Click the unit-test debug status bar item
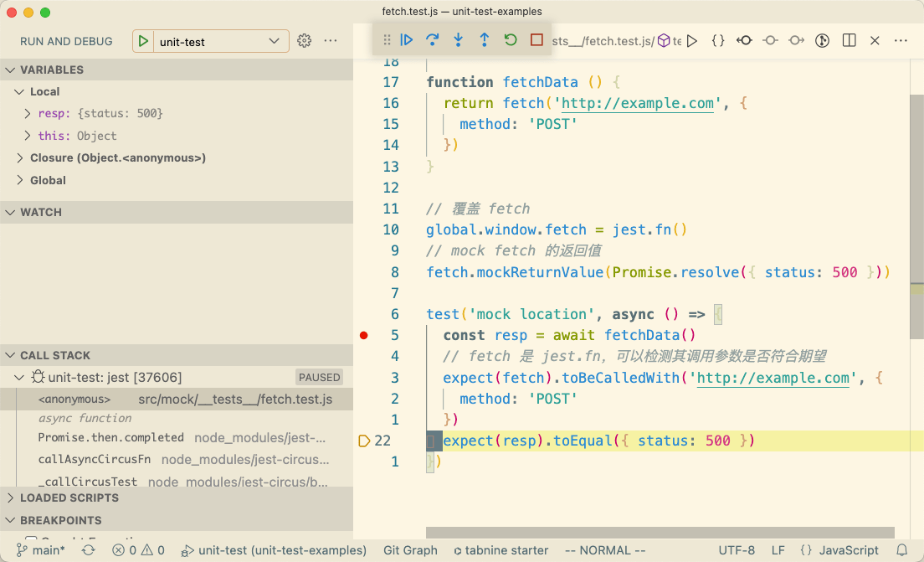This screenshot has height=562, width=924. click(274, 550)
